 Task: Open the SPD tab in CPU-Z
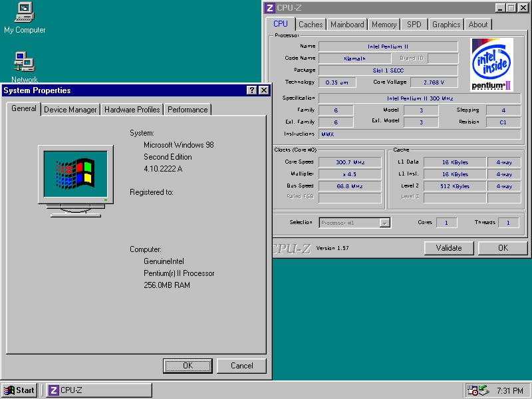tap(414, 25)
